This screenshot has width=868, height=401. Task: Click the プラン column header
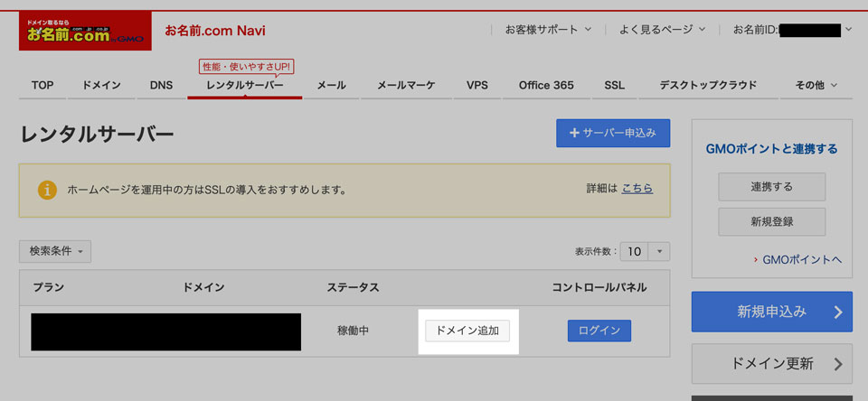point(48,287)
